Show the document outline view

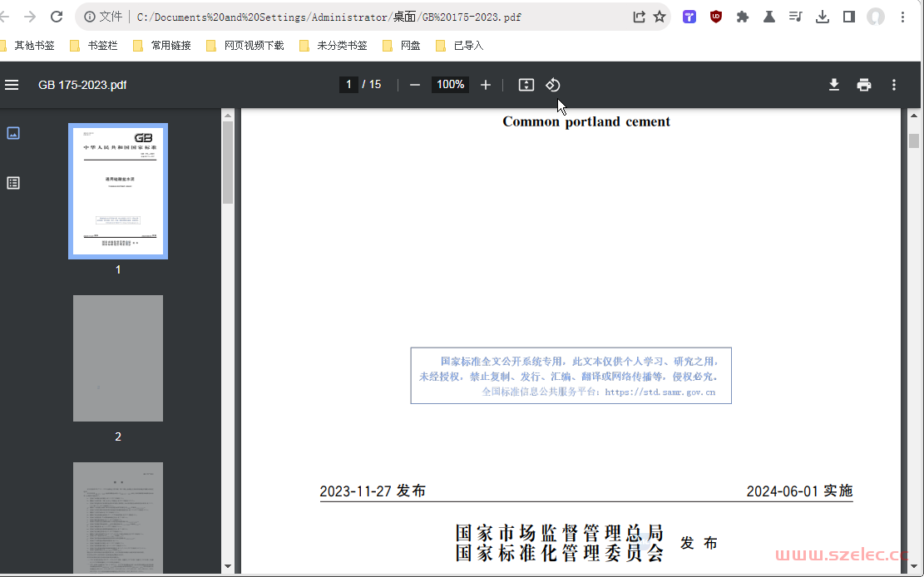13,183
